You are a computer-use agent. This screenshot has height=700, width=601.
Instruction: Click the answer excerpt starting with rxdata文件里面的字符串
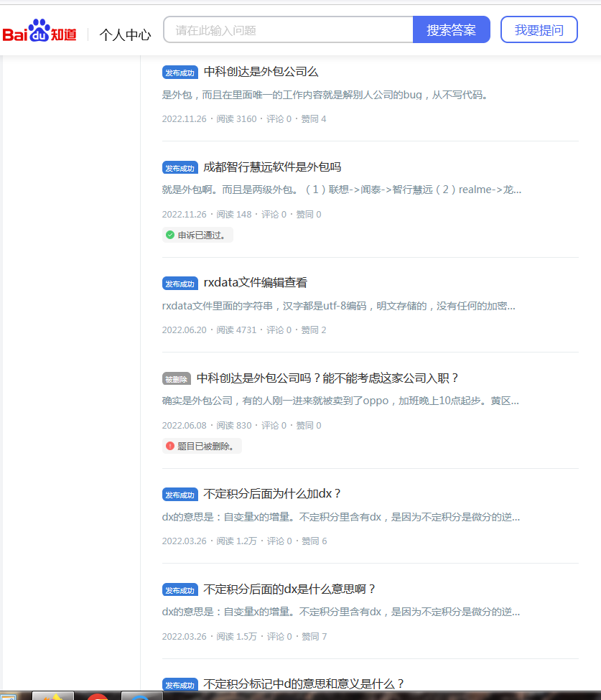point(338,306)
